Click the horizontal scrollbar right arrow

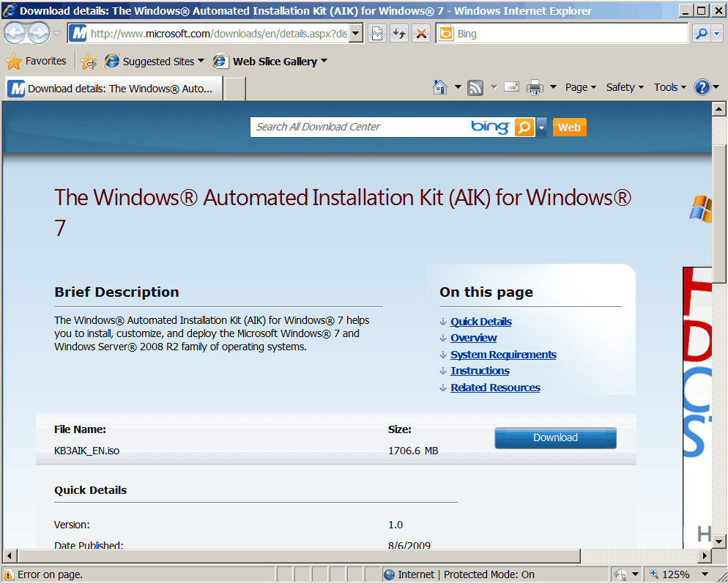[x=705, y=555]
